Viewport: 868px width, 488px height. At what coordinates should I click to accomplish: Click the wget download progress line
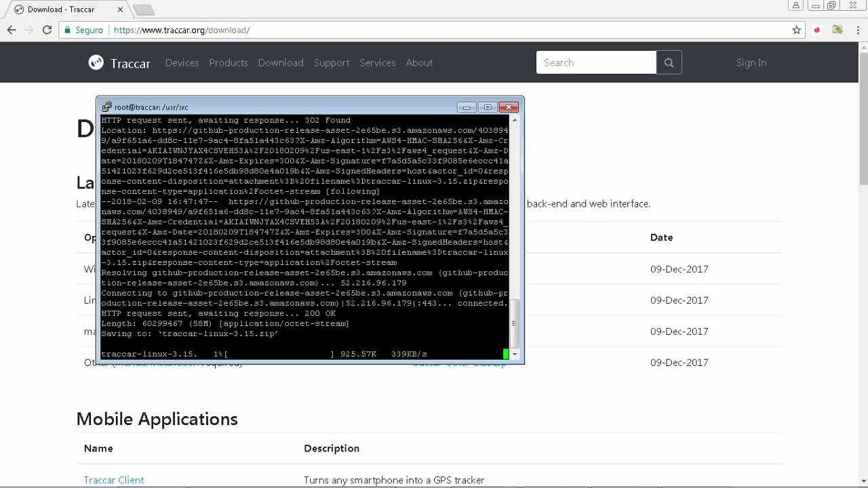(x=264, y=354)
